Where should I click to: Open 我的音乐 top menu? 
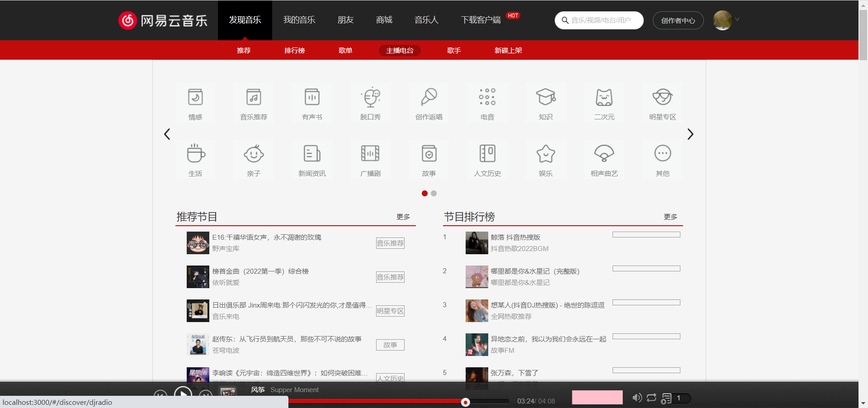[299, 20]
